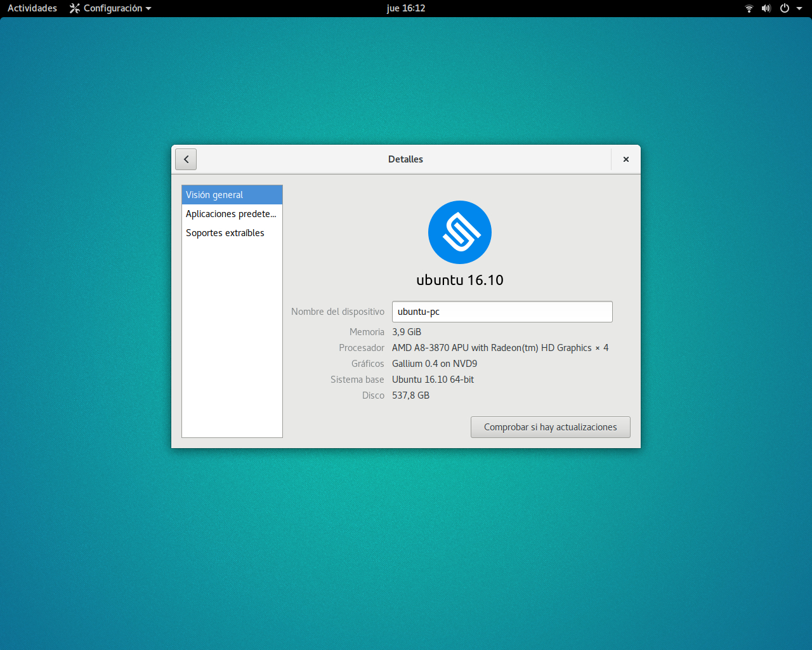This screenshot has height=650, width=812.
Task: Click the clock showing jue 16:12
Action: [406, 8]
